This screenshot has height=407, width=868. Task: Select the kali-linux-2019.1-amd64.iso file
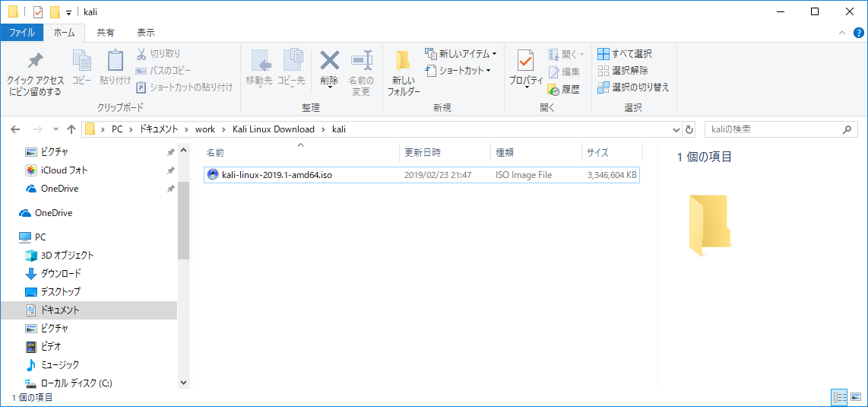point(422,175)
